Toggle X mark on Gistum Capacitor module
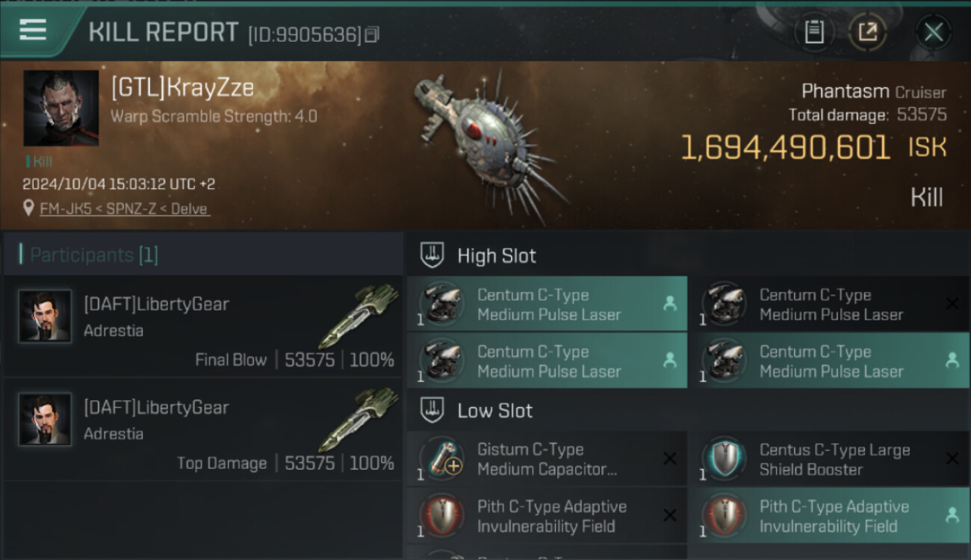971x560 pixels. [670, 459]
